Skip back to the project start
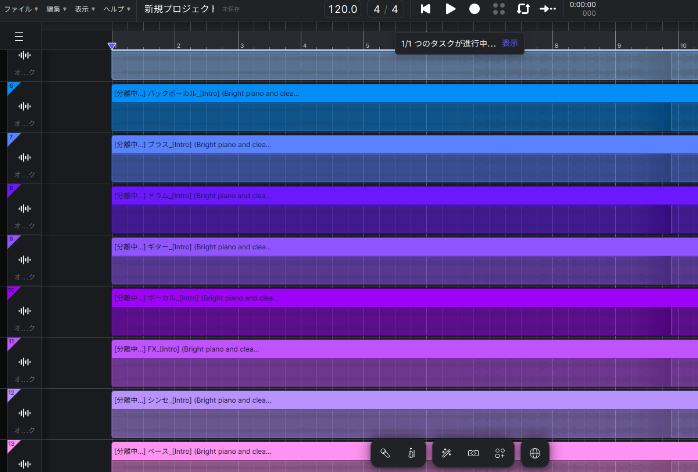Viewport: 698px width, 472px height. tap(425, 9)
